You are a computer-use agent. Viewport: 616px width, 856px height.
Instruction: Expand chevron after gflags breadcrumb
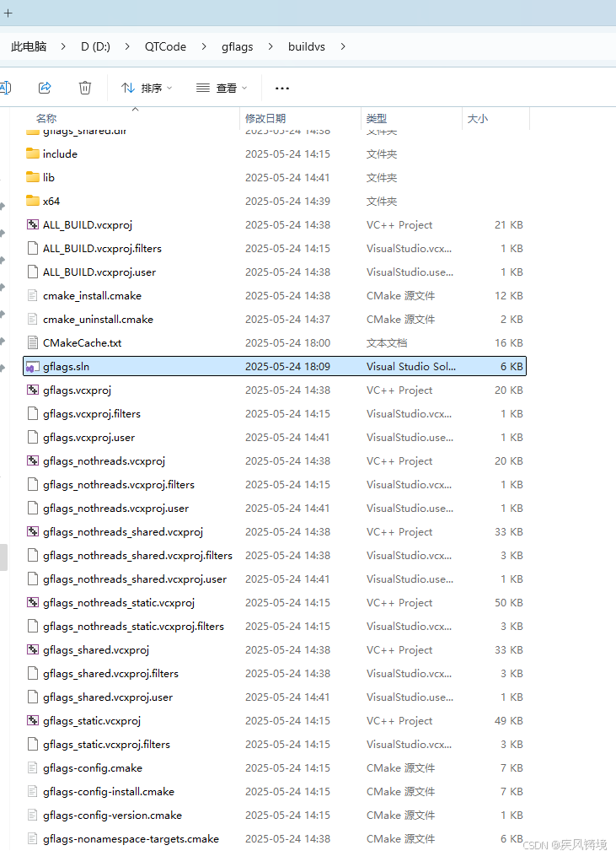pos(271,46)
